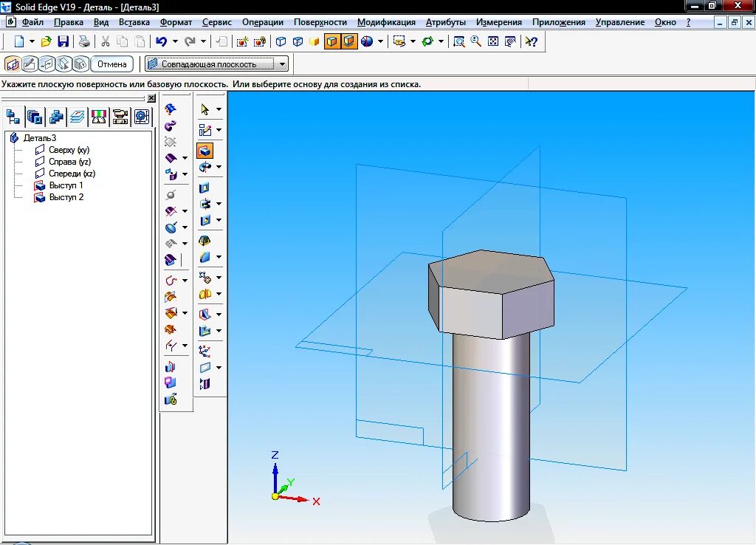This screenshot has height=545, width=756.
Task: Select the Select Tool arrow icon
Action: pos(205,109)
